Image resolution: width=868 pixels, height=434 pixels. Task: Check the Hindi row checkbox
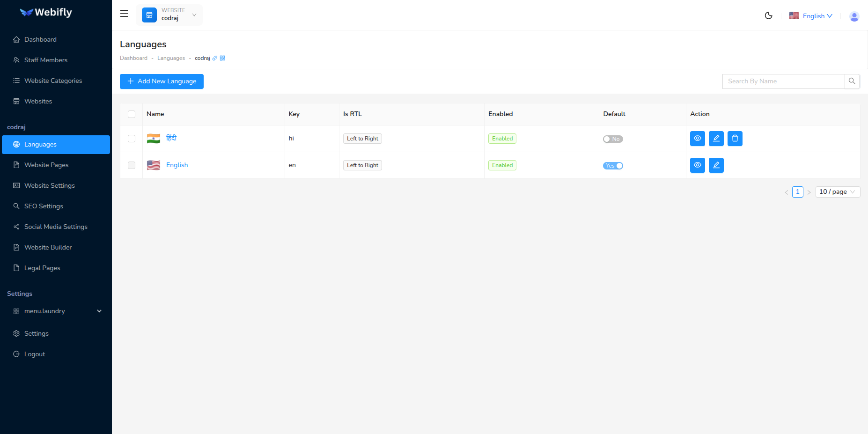point(132,139)
